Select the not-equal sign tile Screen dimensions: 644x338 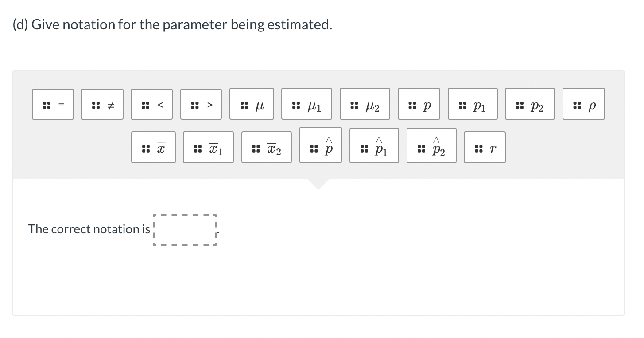[102, 104]
